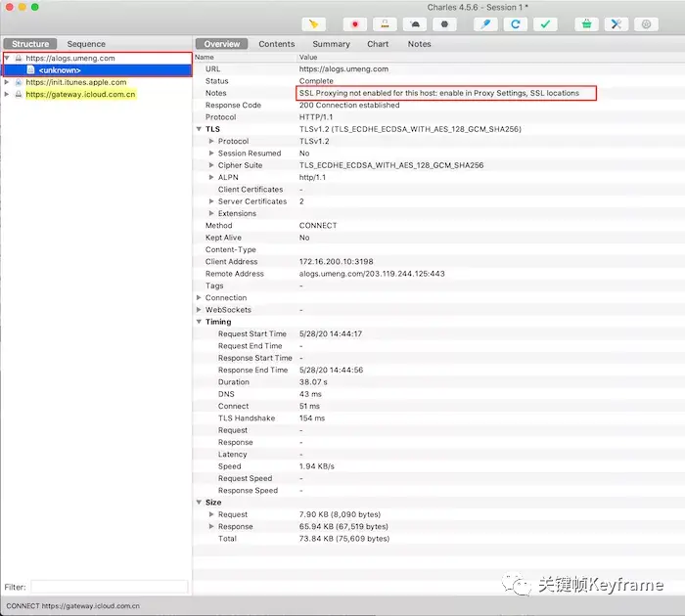
Task: Expand the Server Certificates row
Action: click(x=211, y=201)
